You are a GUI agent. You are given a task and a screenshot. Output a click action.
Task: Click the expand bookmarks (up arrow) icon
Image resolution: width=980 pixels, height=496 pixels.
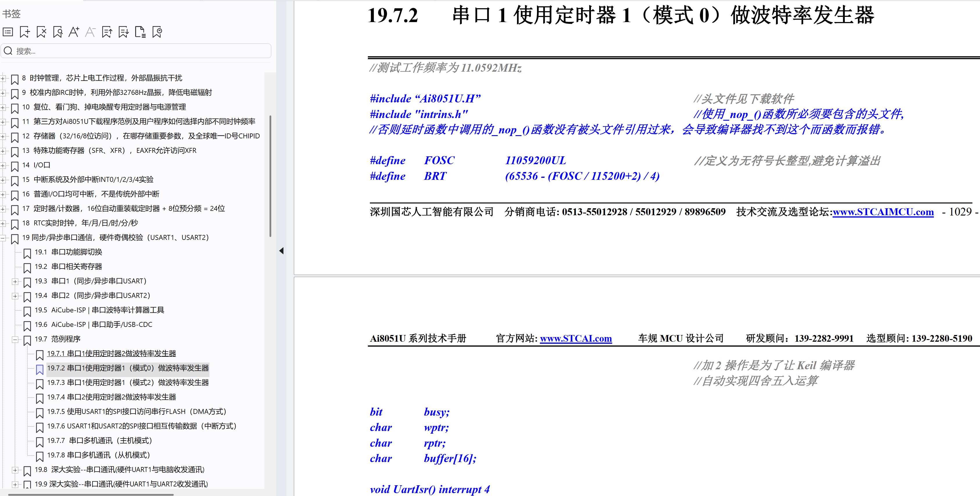tap(107, 32)
